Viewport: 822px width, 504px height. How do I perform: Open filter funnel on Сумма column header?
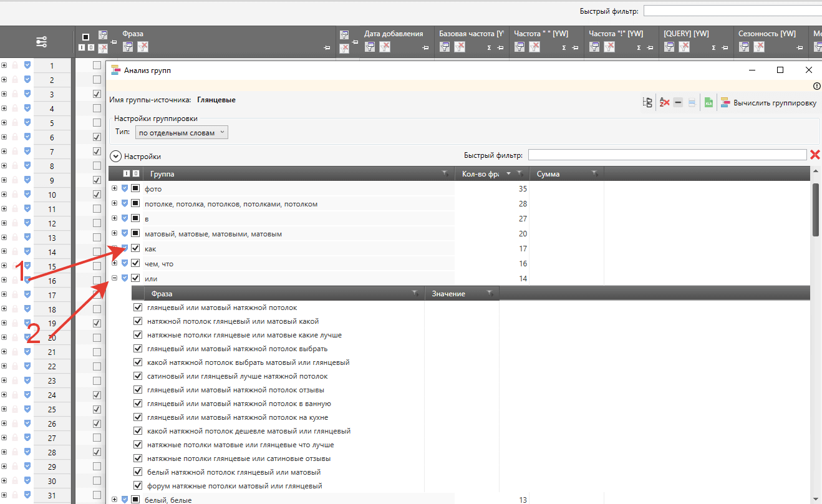[594, 173]
